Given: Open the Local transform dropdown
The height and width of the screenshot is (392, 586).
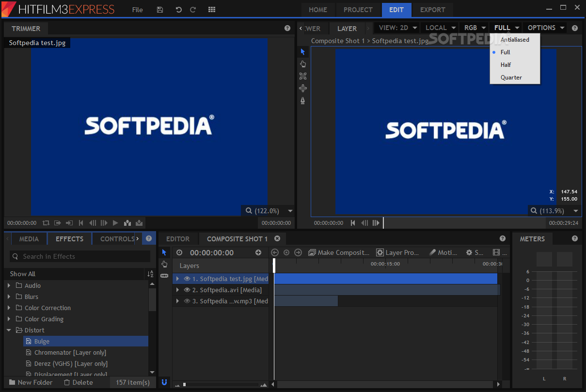Looking at the screenshot, I should click(x=441, y=28).
